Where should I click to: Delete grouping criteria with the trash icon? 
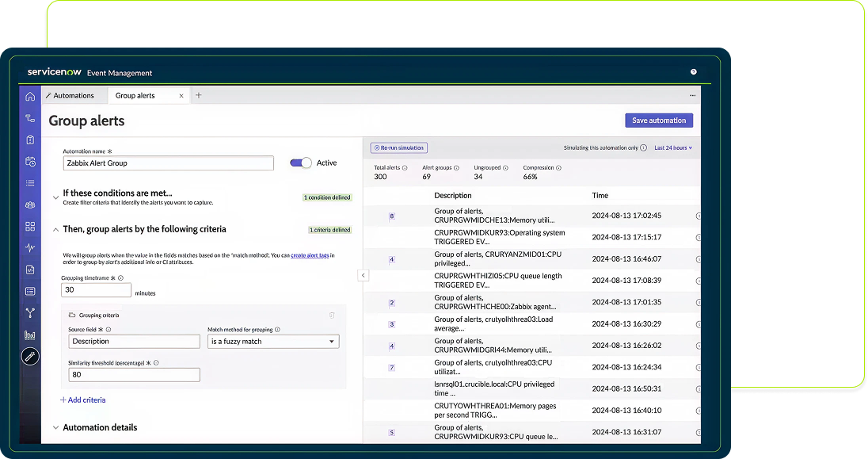pyautogui.click(x=332, y=315)
